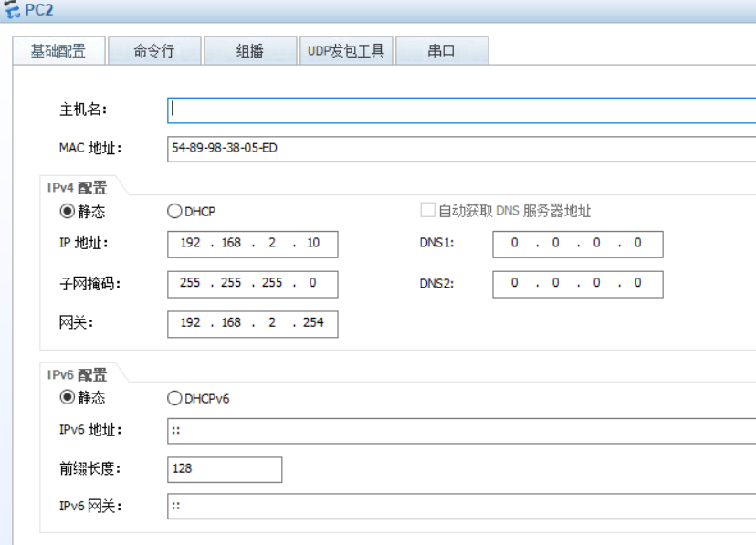Click the MAC 地址 field
The height and width of the screenshot is (545, 756).
tap(461, 150)
